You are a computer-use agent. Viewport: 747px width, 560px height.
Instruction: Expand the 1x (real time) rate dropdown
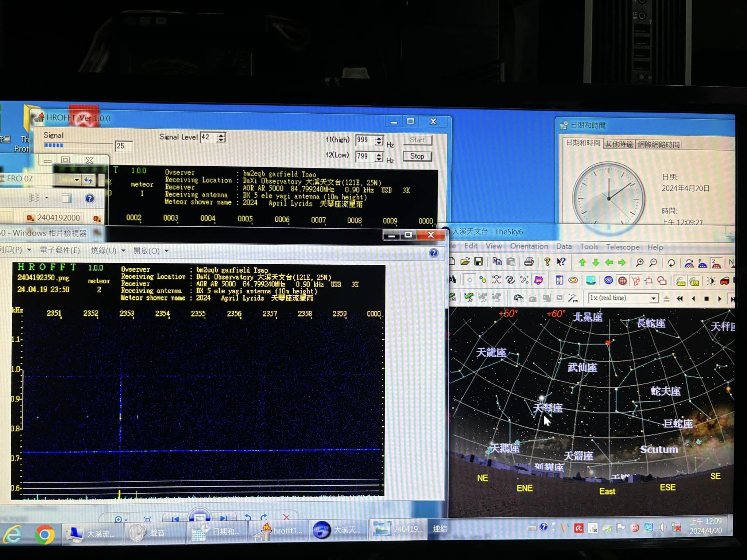[653, 299]
